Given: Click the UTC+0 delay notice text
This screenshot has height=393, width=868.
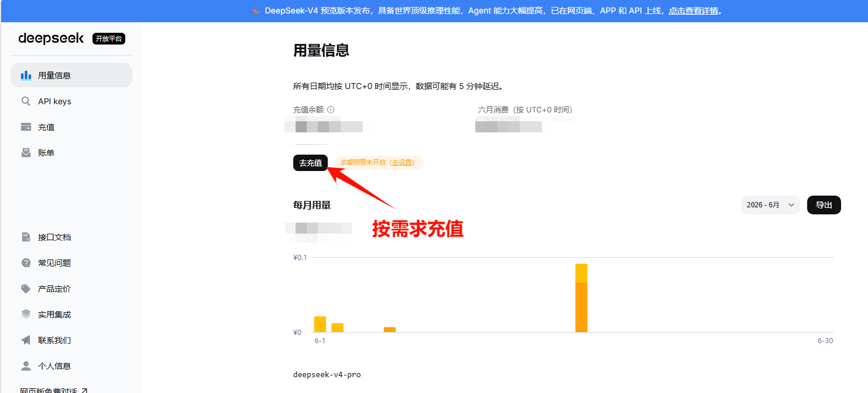Looking at the screenshot, I should point(399,86).
